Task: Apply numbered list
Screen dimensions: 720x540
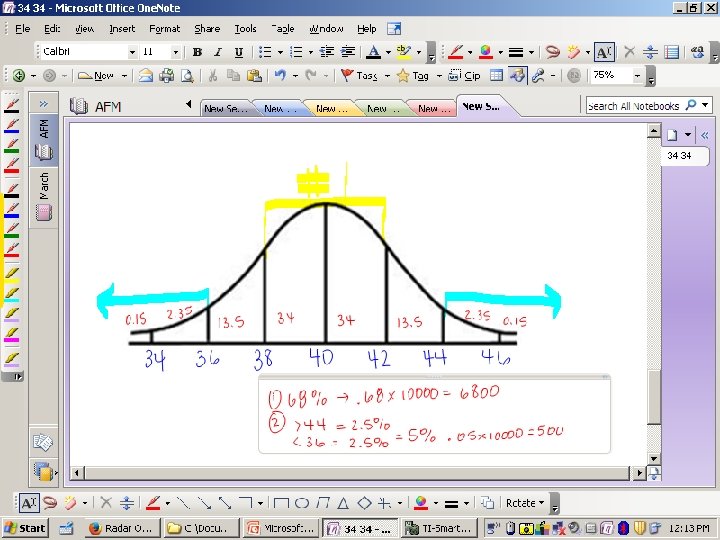Action: [x=297, y=52]
